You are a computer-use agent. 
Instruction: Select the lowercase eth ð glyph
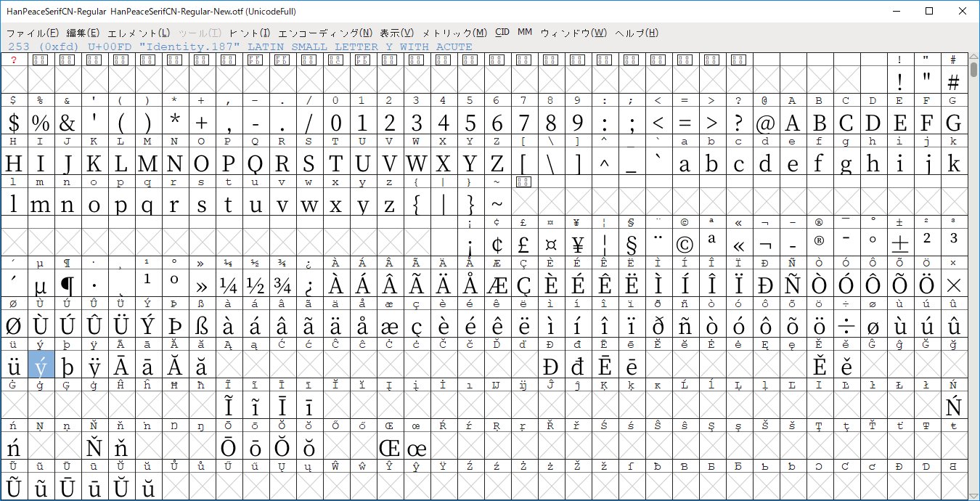point(658,325)
